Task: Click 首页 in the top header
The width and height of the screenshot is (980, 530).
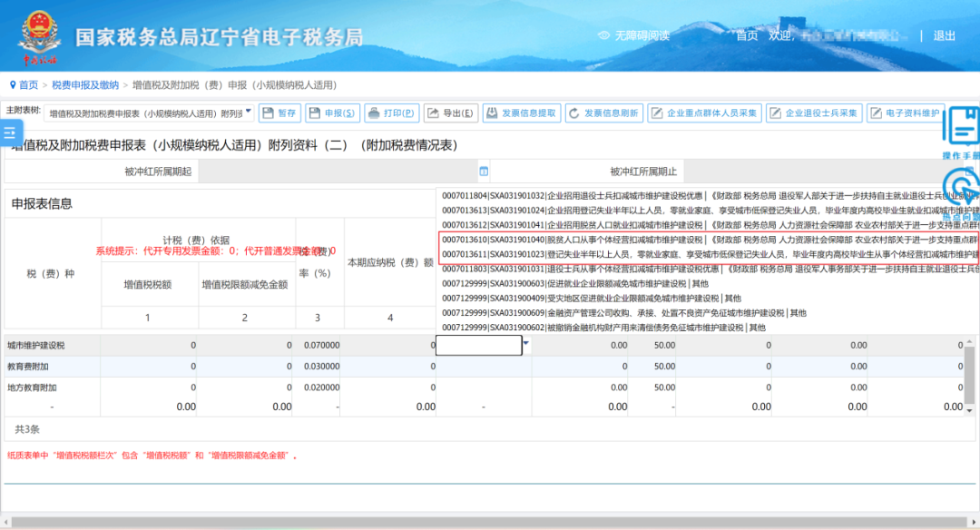Action: tap(747, 35)
